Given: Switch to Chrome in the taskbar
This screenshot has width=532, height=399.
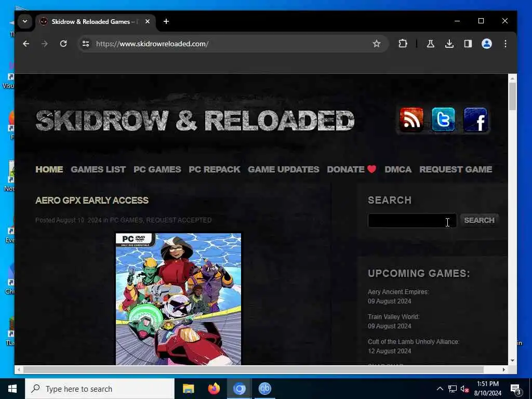Looking at the screenshot, I should coord(239,389).
